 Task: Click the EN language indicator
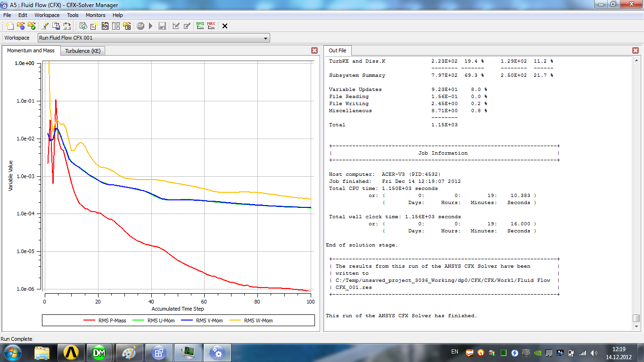[454, 352]
